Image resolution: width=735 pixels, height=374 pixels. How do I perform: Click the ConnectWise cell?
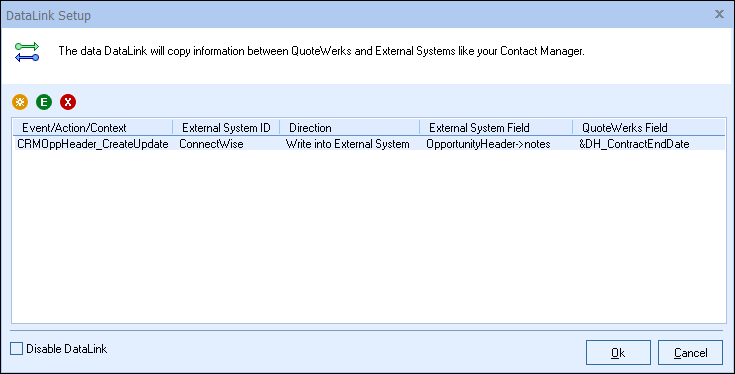[x=211, y=144]
